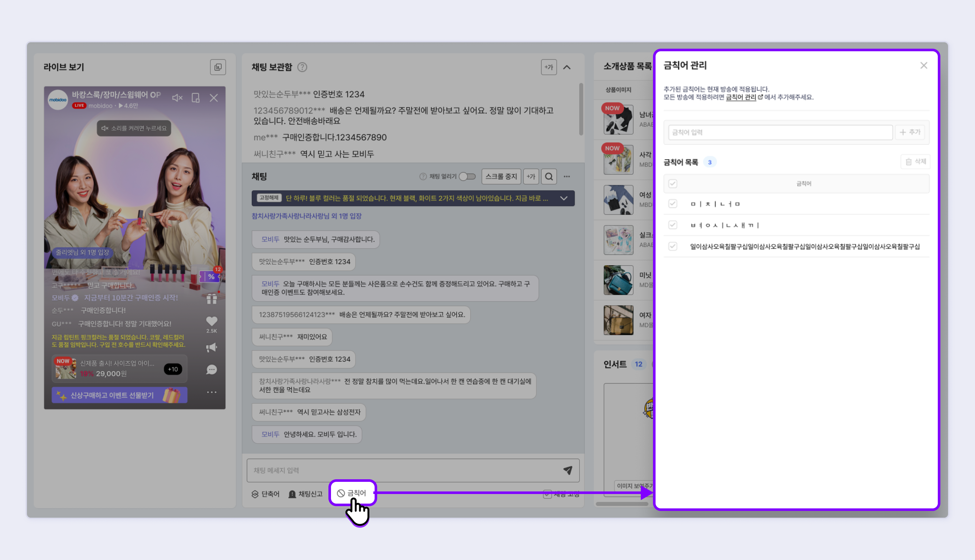Expand the pinned notice message chevron

pyautogui.click(x=564, y=198)
